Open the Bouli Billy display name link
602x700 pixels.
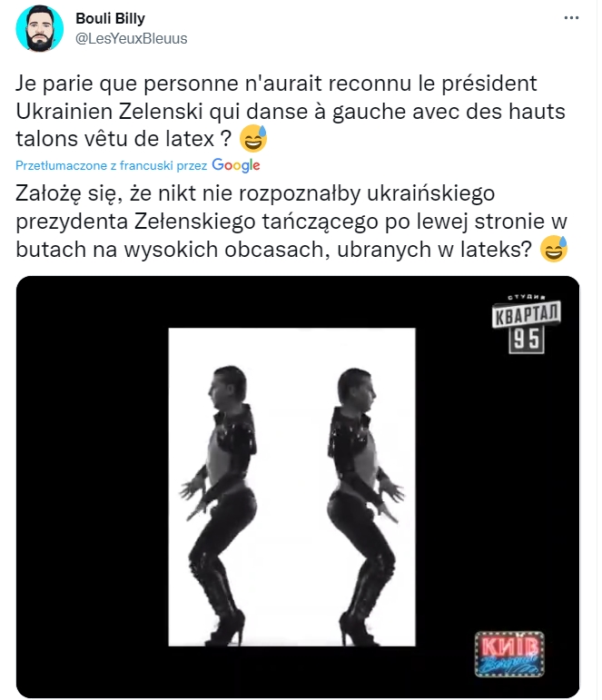[x=110, y=18]
